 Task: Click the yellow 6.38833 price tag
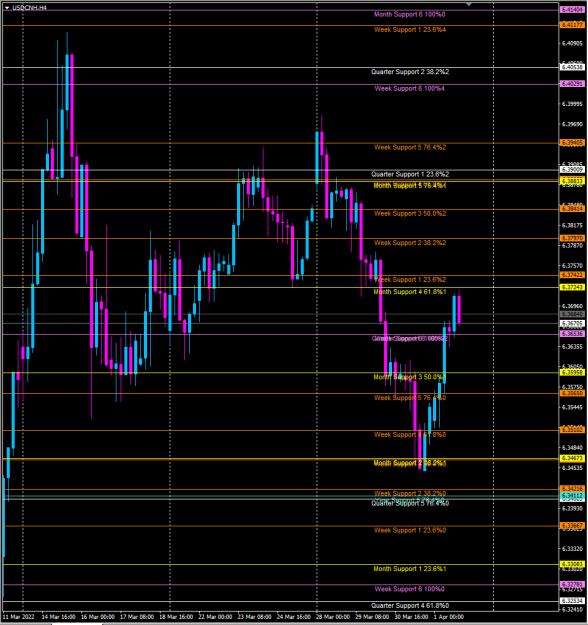tap(572, 181)
